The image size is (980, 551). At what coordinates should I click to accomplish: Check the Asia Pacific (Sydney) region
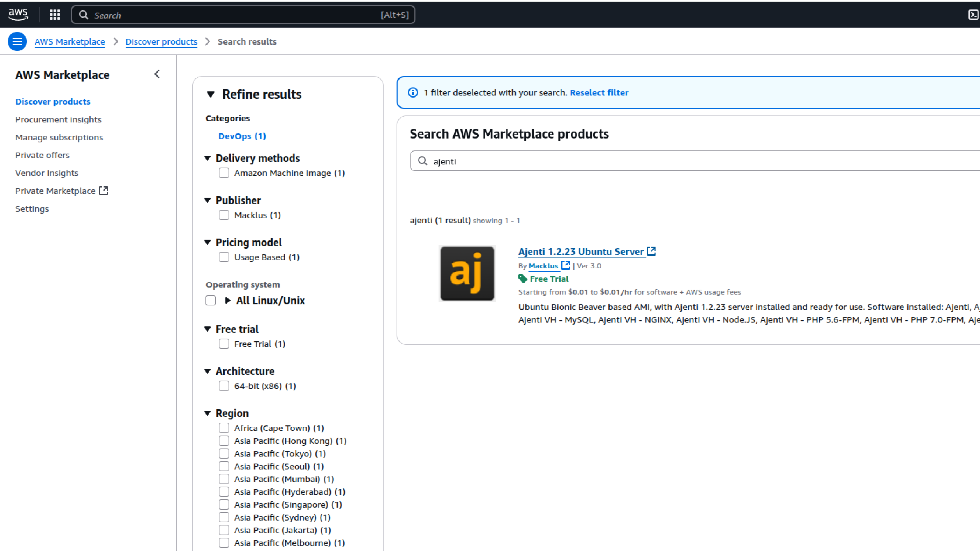point(224,517)
